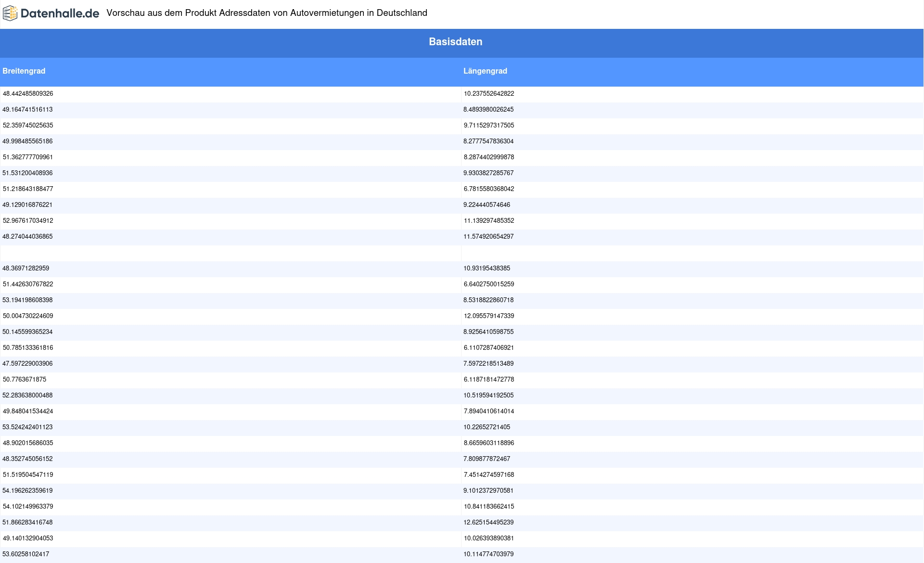This screenshot has width=924, height=563.
Task: Click the Basisdaten section header
Action: (455, 42)
